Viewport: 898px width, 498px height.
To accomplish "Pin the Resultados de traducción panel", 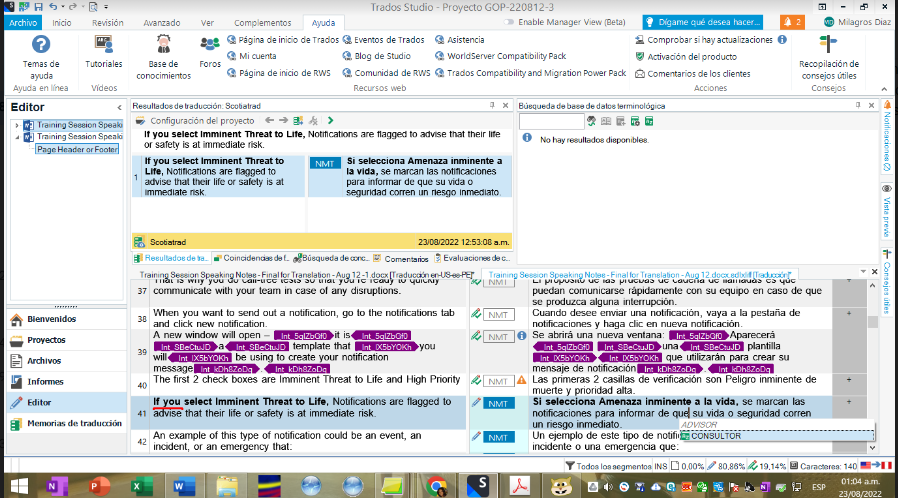I will coord(492,105).
